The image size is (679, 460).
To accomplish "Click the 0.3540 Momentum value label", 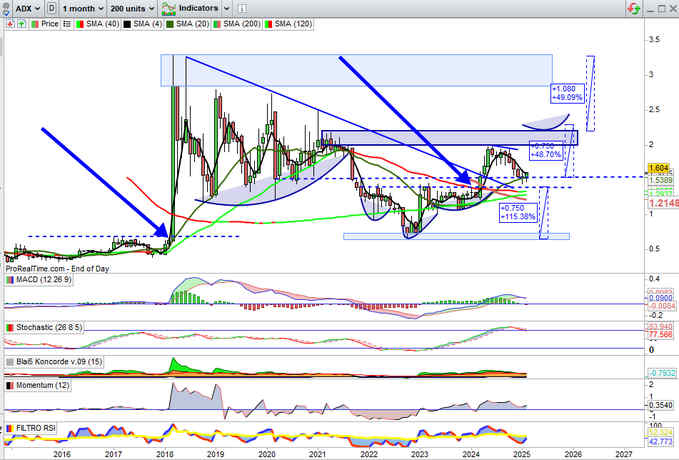I will pyautogui.click(x=660, y=405).
